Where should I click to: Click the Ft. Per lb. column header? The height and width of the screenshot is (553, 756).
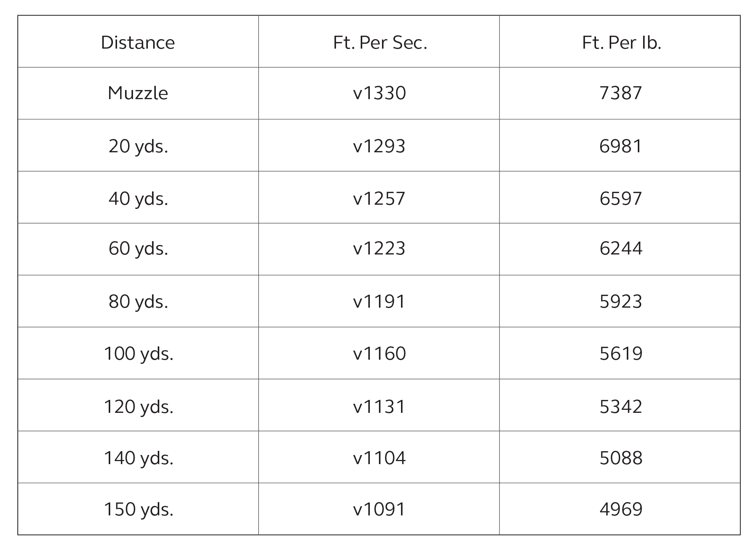click(x=620, y=42)
